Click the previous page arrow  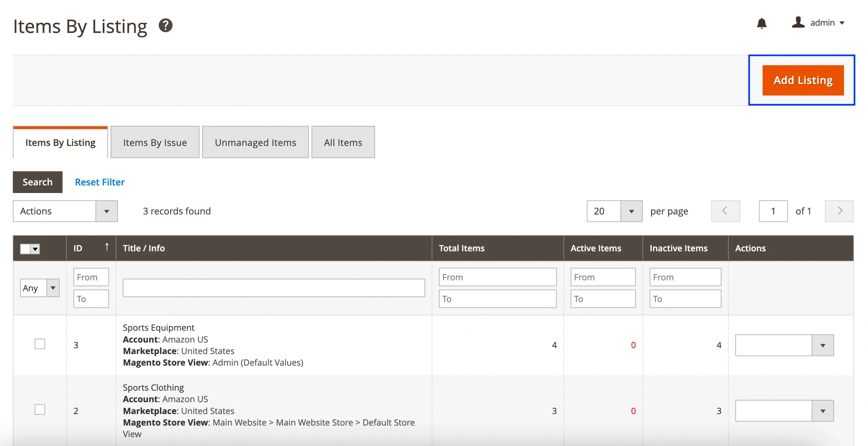tap(725, 211)
